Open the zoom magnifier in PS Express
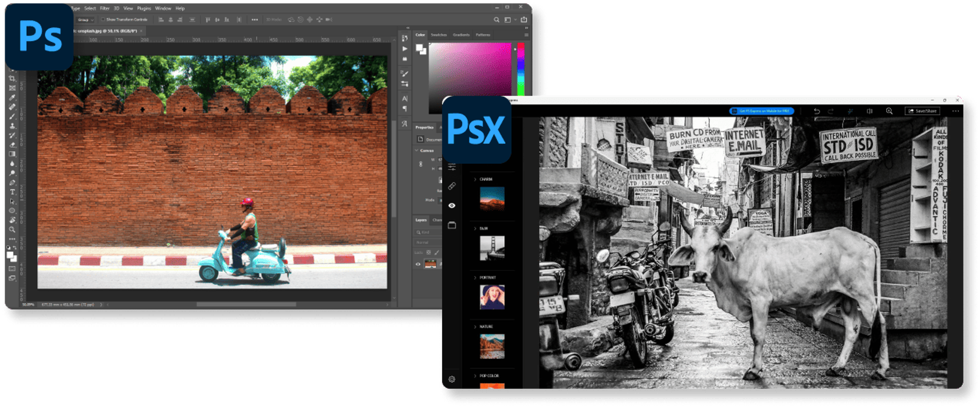The image size is (980, 407). click(x=889, y=111)
